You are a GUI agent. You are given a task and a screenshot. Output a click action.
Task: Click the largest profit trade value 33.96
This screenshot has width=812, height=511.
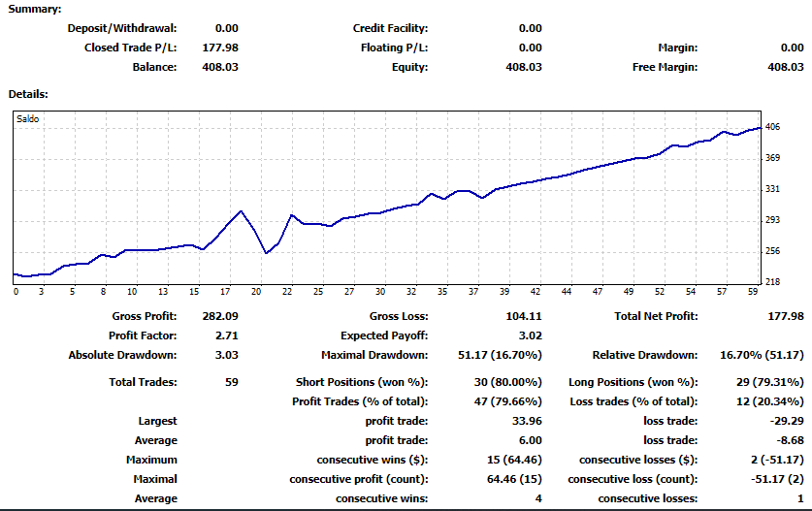(x=525, y=421)
